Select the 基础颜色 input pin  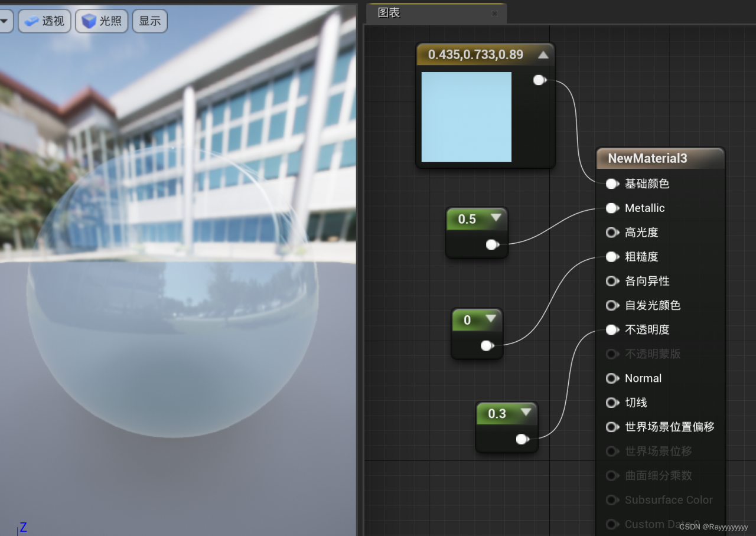coord(612,184)
